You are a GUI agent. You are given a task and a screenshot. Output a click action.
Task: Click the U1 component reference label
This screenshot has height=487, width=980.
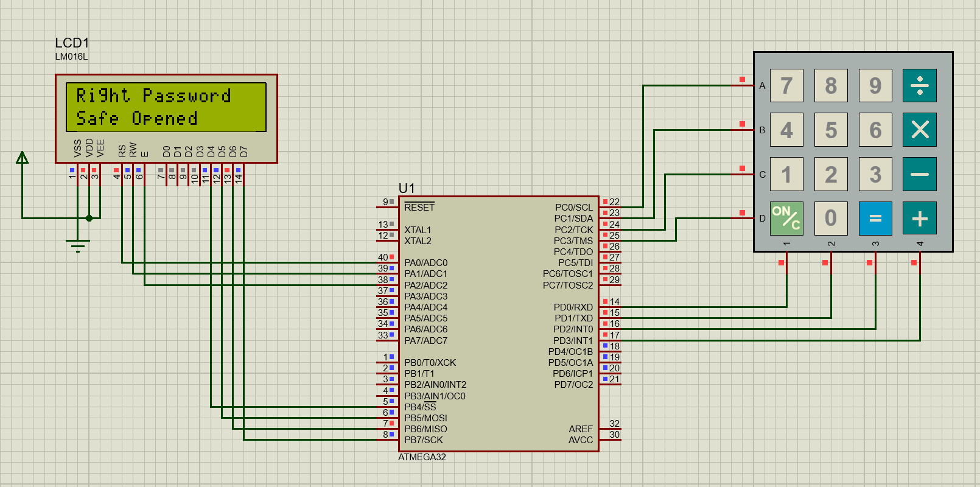click(407, 188)
